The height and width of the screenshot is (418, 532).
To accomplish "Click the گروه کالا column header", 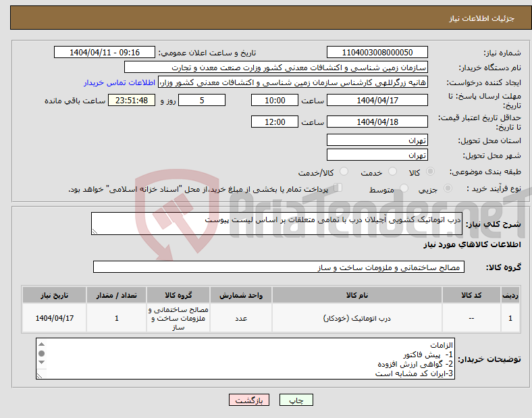I will tap(178, 295).
